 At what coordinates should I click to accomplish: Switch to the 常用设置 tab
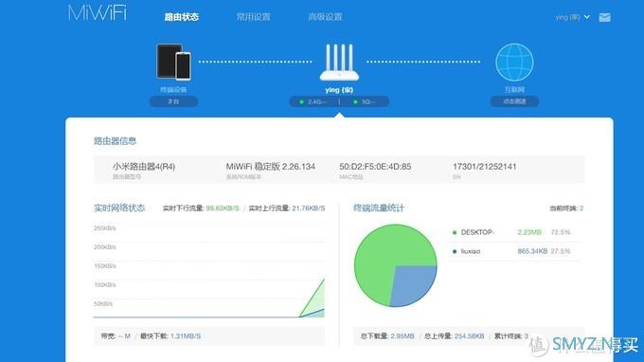point(254,17)
